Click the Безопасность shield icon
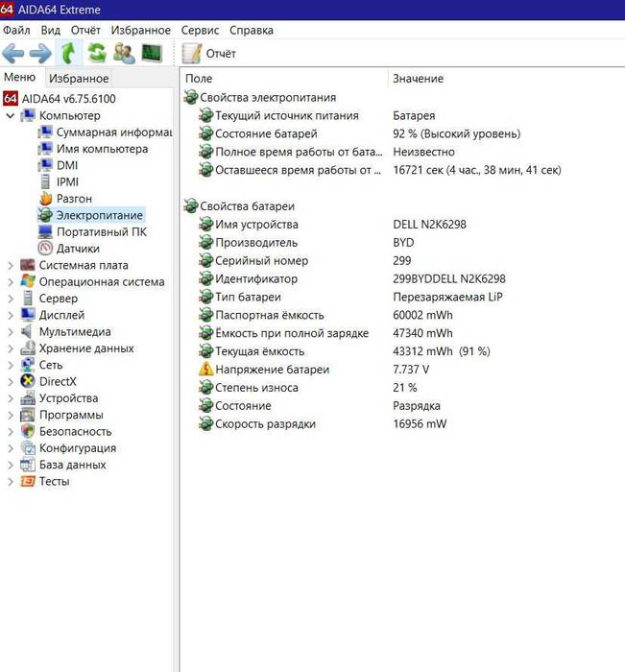The width and height of the screenshot is (625, 672). [x=28, y=431]
